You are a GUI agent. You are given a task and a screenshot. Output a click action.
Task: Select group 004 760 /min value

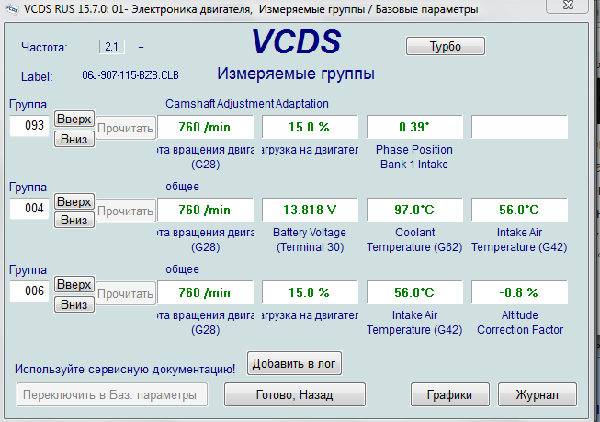(205, 210)
